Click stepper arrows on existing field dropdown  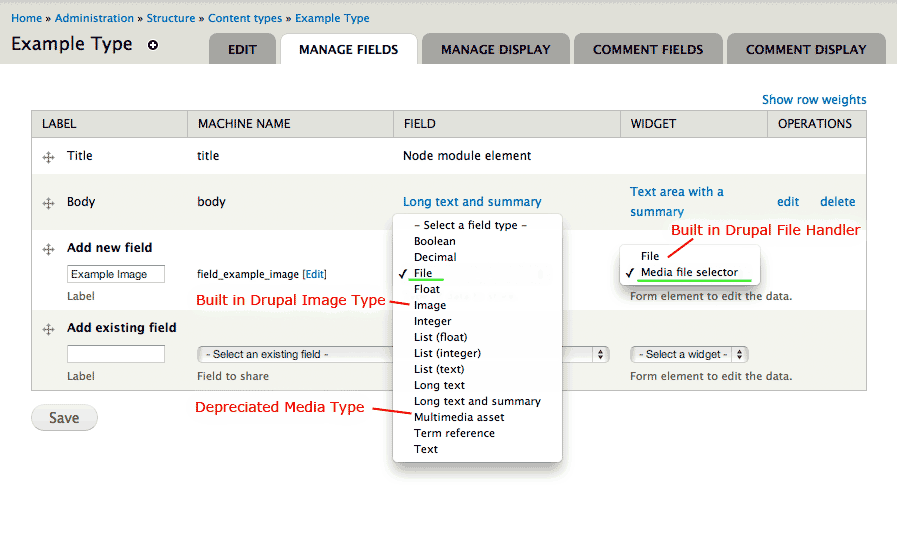click(600, 354)
